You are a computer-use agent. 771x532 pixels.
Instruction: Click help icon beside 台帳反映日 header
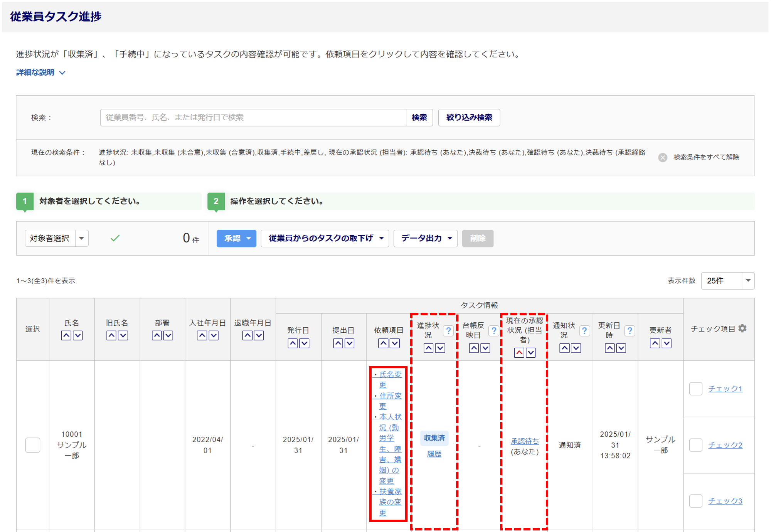tap(493, 331)
